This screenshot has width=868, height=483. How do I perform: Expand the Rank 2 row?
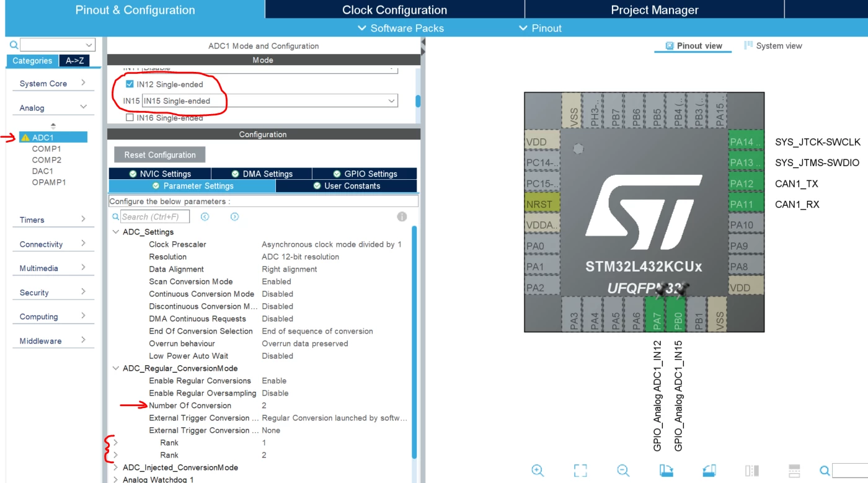[x=115, y=455]
